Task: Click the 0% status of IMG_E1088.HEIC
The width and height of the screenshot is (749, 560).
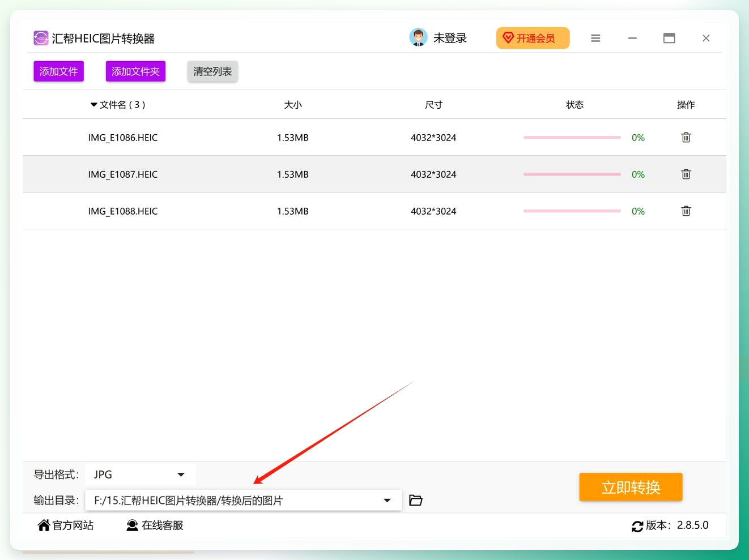Action: [x=638, y=211]
